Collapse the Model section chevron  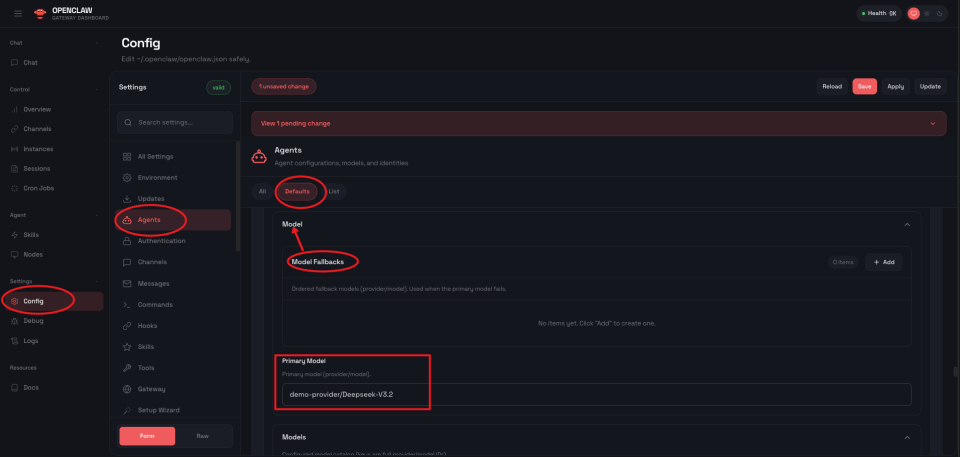[x=906, y=225]
